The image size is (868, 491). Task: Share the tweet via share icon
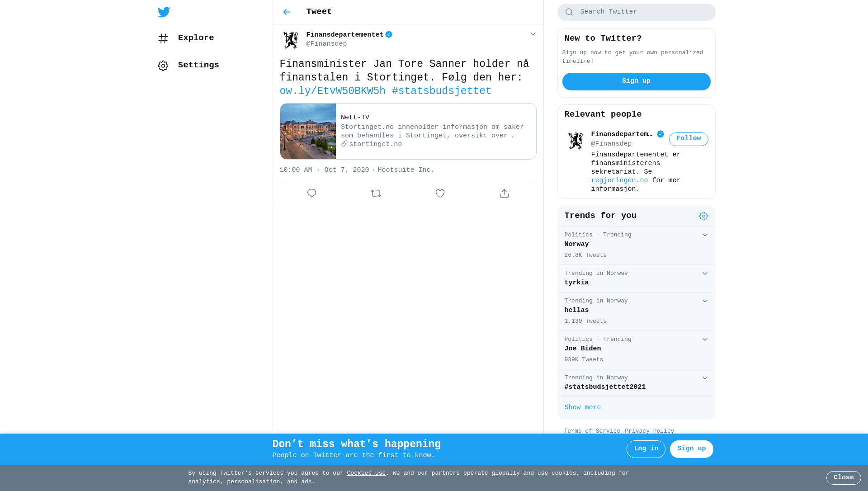pos(504,194)
